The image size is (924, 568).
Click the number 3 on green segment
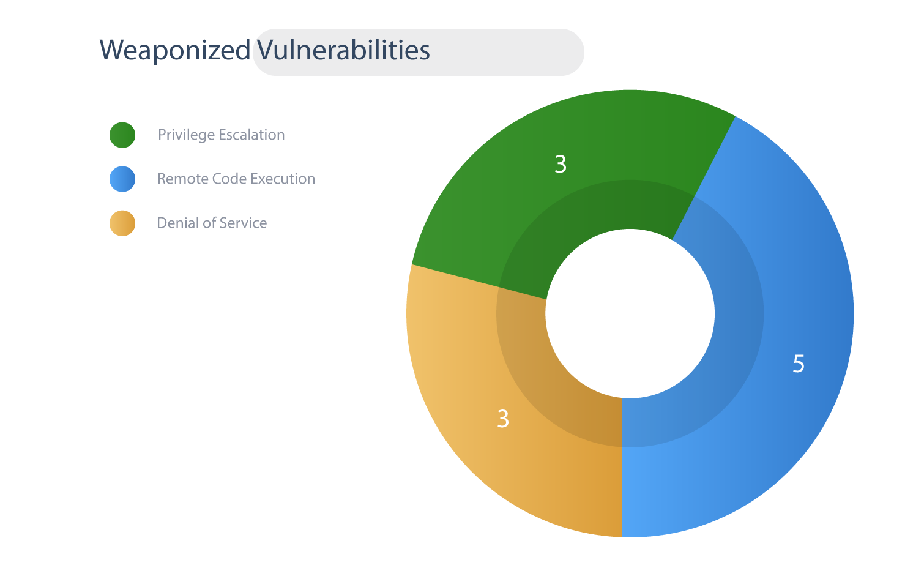[x=561, y=164]
